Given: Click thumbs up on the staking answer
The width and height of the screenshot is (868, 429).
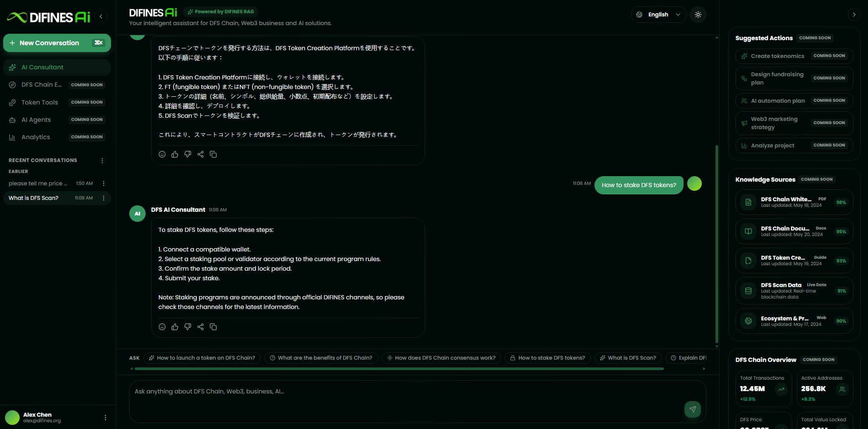Looking at the screenshot, I should tap(175, 327).
